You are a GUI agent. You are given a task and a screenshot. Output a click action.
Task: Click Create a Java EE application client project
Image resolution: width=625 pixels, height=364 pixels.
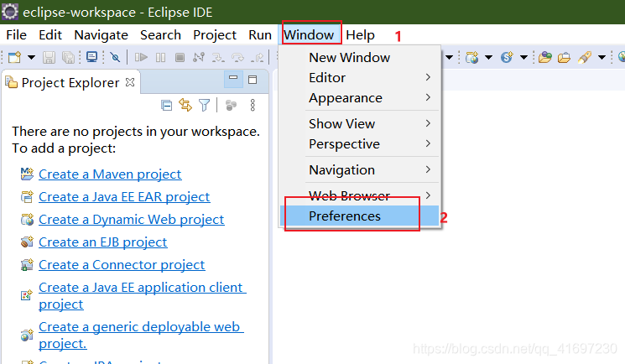tap(143, 295)
